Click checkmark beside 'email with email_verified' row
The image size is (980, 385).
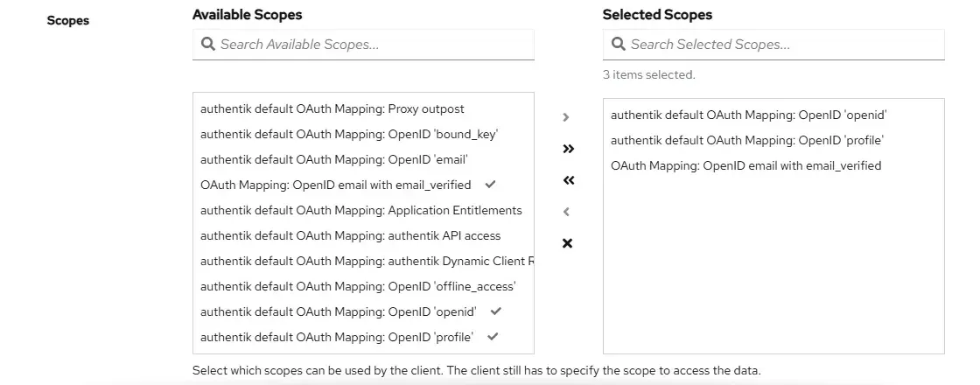click(491, 185)
